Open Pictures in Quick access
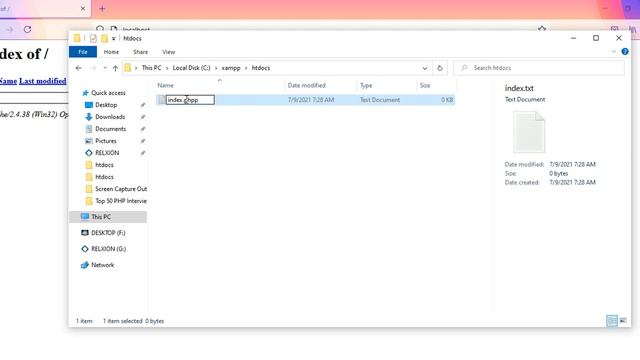The image size is (640, 360). click(x=106, y=141)
